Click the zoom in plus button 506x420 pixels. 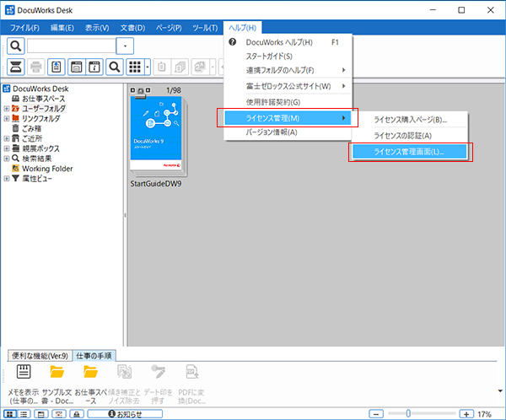coord(466,414)
